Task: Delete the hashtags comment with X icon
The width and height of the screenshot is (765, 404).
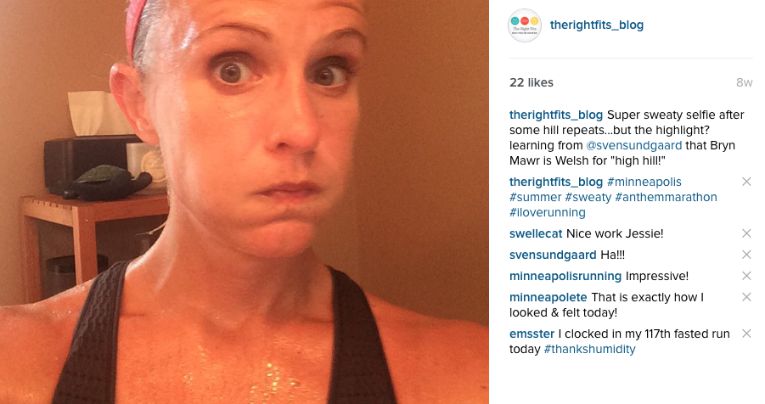Action: tap(746, 182)
